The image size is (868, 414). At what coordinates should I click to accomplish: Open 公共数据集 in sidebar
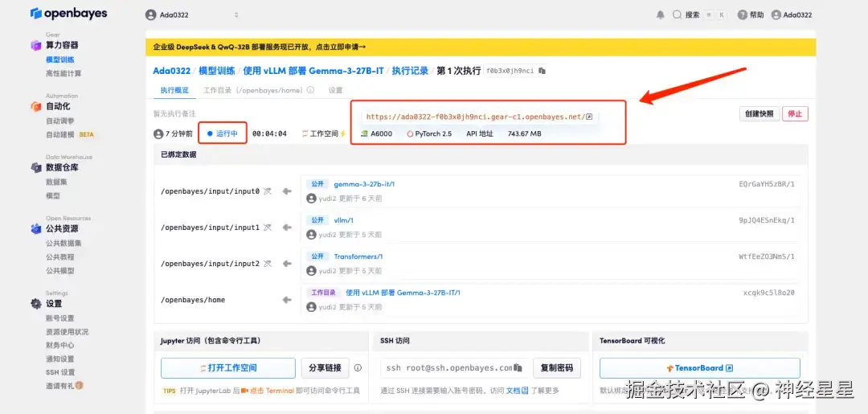(63, 243)
